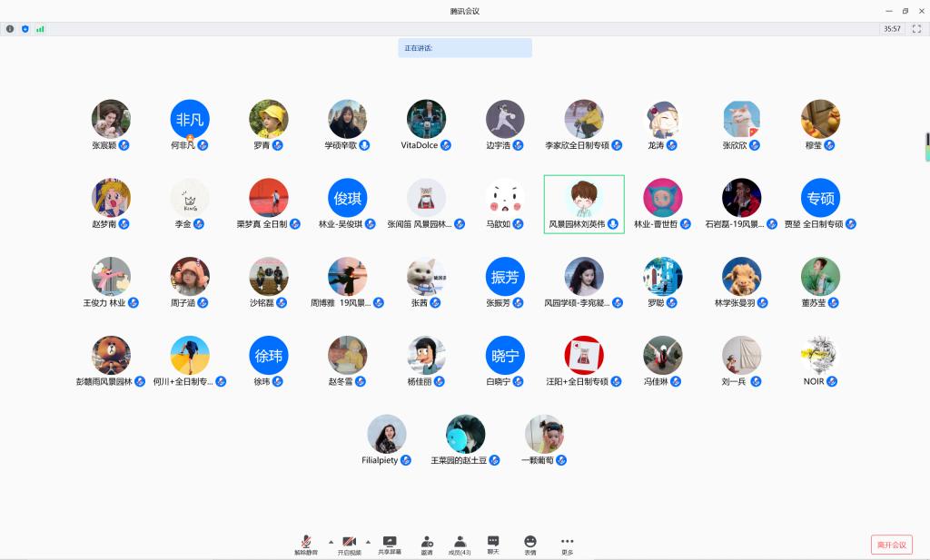
Task: Select 风景园林刘英伟 participant tile
Action: [584, 204]
